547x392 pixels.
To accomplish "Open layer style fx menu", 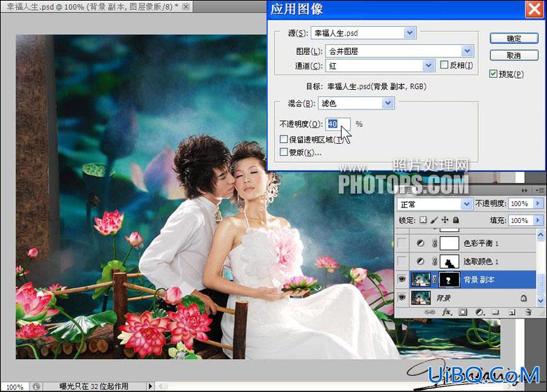I will [447, 312].
